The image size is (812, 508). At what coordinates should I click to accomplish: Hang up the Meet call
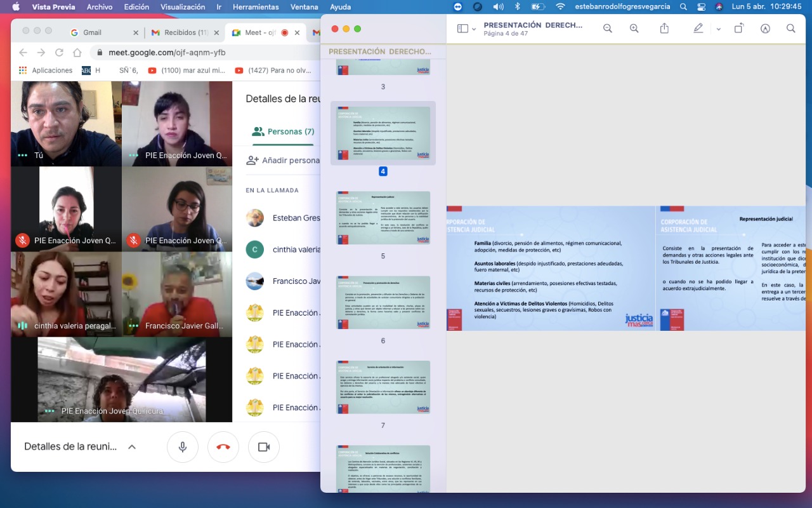pyautogui.click(x=223, y=447)
